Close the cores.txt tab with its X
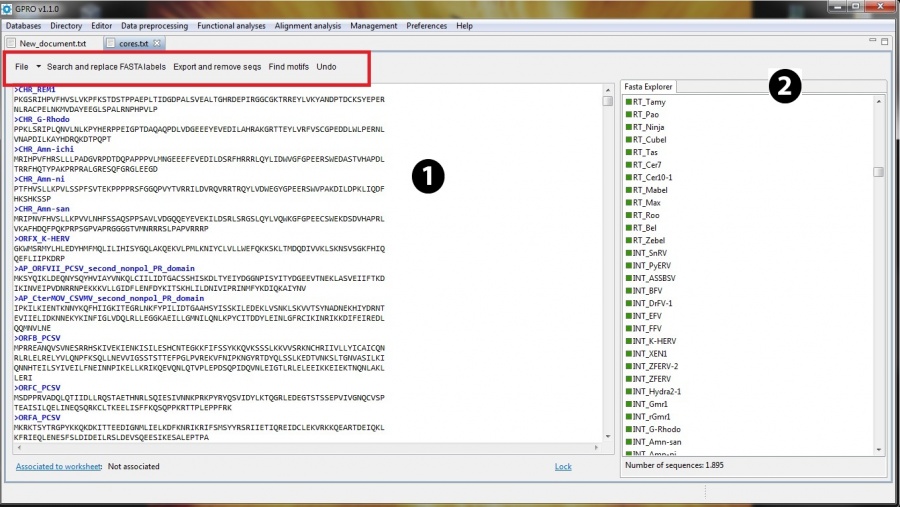This screenshot has width=900, height=507. pos(157,44)
